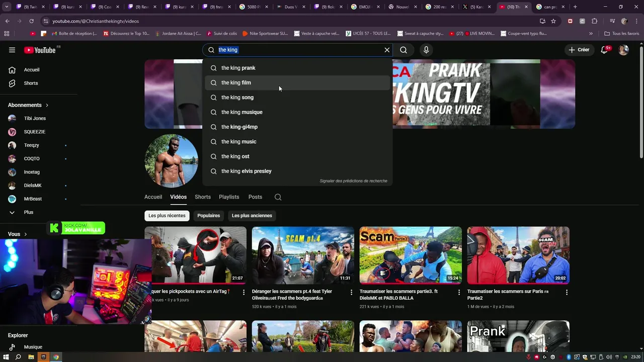
Task: Expand hidden bookmarks with the chevron
Action: [x=591, y=34]
